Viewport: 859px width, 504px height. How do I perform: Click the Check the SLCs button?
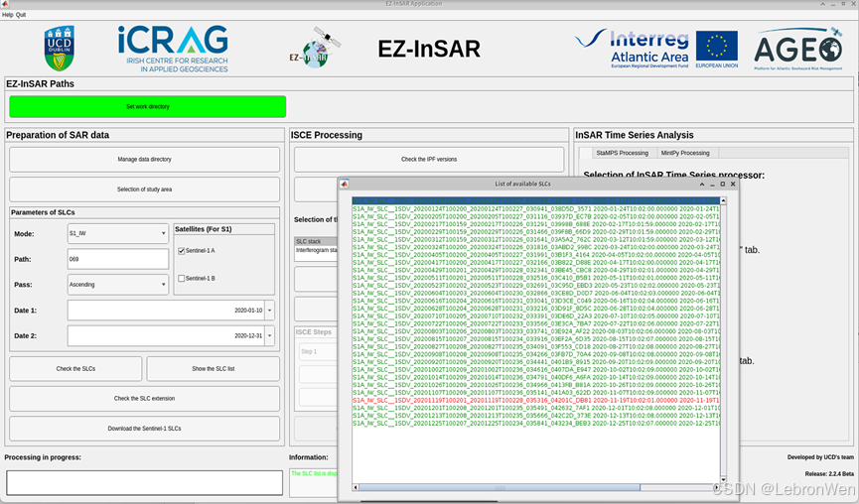pyautogui.click(x=75, y=369)
